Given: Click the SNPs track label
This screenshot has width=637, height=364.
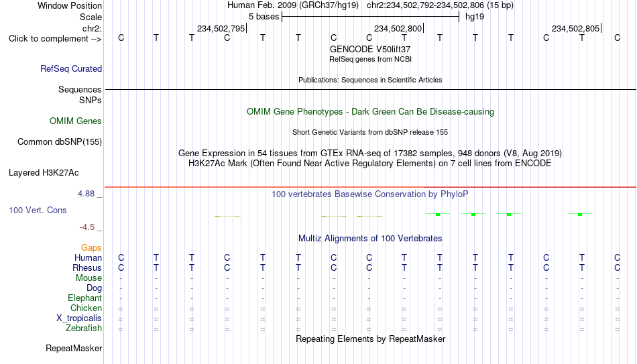Looking at the screenshot, I should [91, 100].
